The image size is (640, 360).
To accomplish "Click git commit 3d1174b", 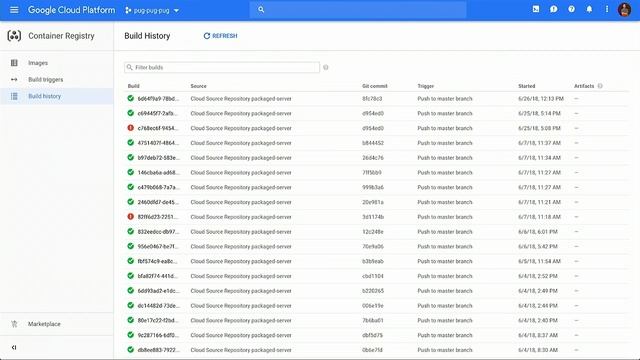I will click(x=373, y=217).
